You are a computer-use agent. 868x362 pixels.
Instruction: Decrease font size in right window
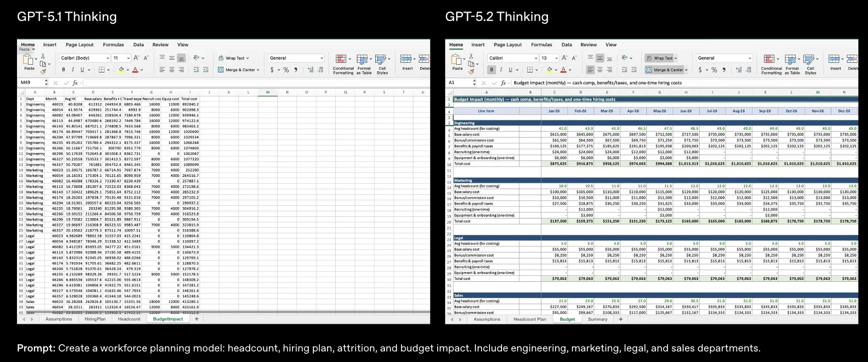coord(574,58)
